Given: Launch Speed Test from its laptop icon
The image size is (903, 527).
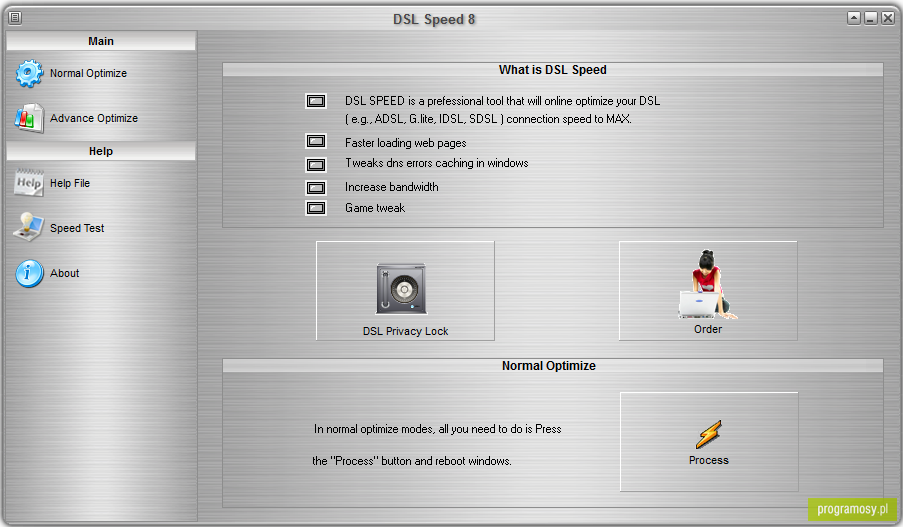Looking at the screenshot, I should [28, 228].
